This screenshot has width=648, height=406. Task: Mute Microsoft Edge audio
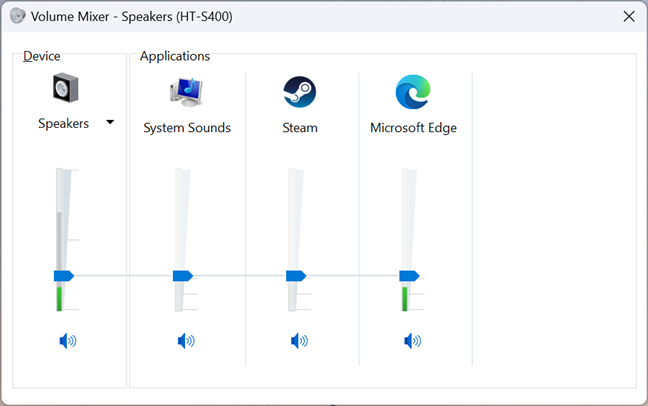pos(412,341)
